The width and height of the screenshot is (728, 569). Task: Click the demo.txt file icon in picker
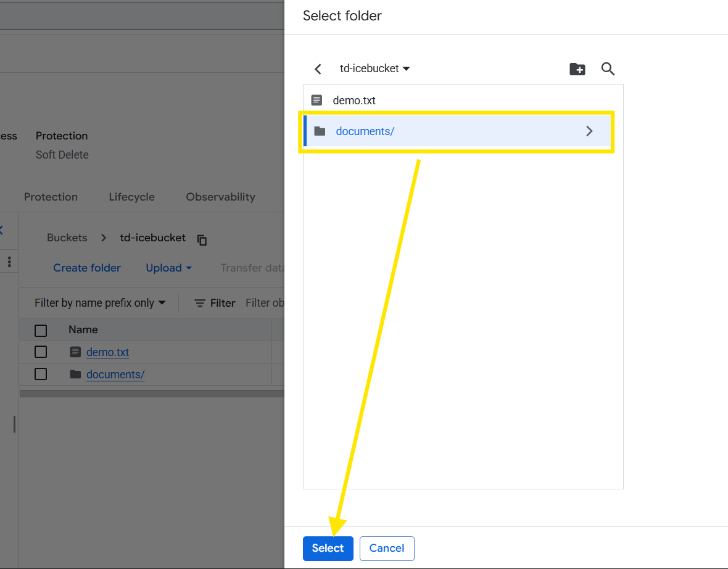316,100
